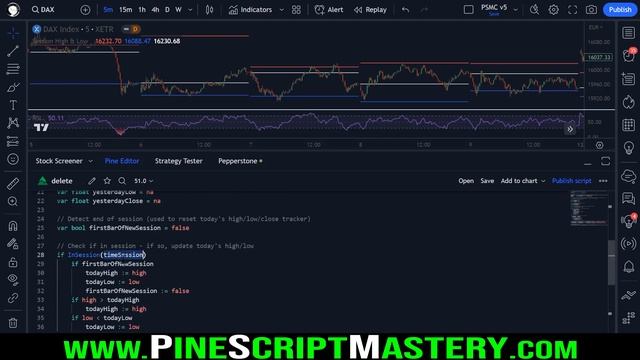The width and height of the screenshot is (640, 360).
Task: Select the crosshair cursor tool
Action: click(13, 33)
